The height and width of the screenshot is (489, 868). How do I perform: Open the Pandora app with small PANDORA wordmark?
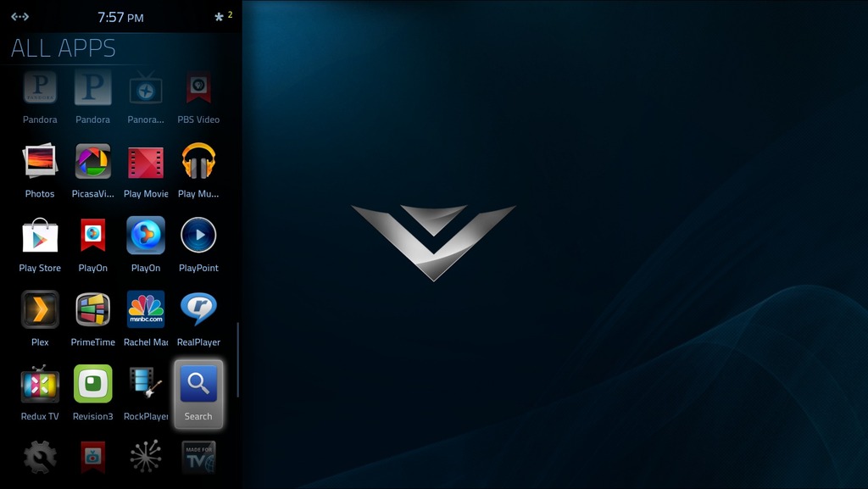[x=40, y=97]
